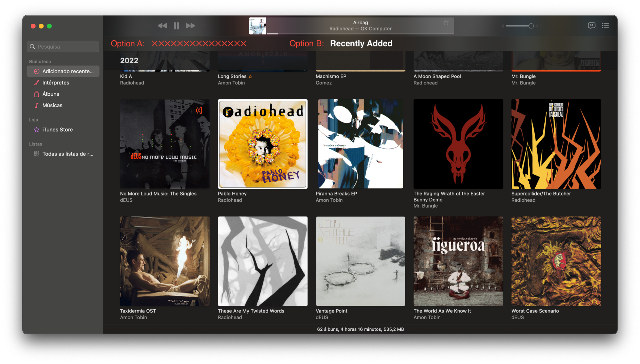The width and height of the screenshot is (640, 364).
Task: Click the Amon Tobin link under Taxidermia OST
Action: click(x=133, y=317)
